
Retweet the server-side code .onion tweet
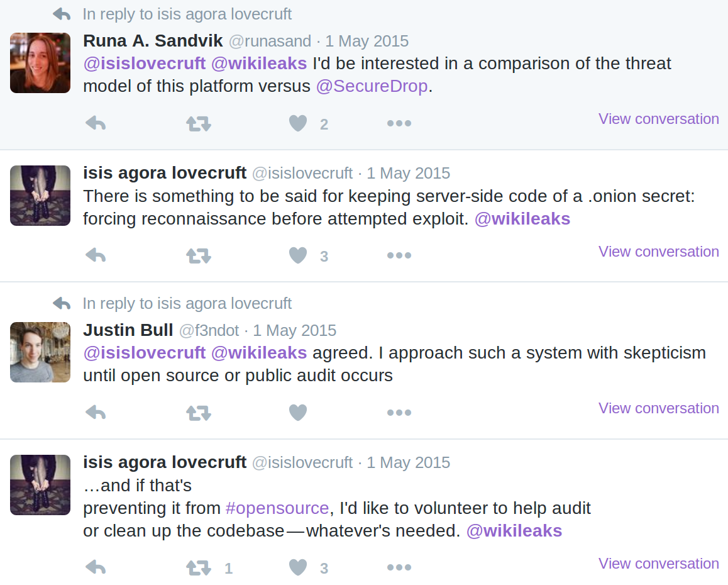point(199,255)
